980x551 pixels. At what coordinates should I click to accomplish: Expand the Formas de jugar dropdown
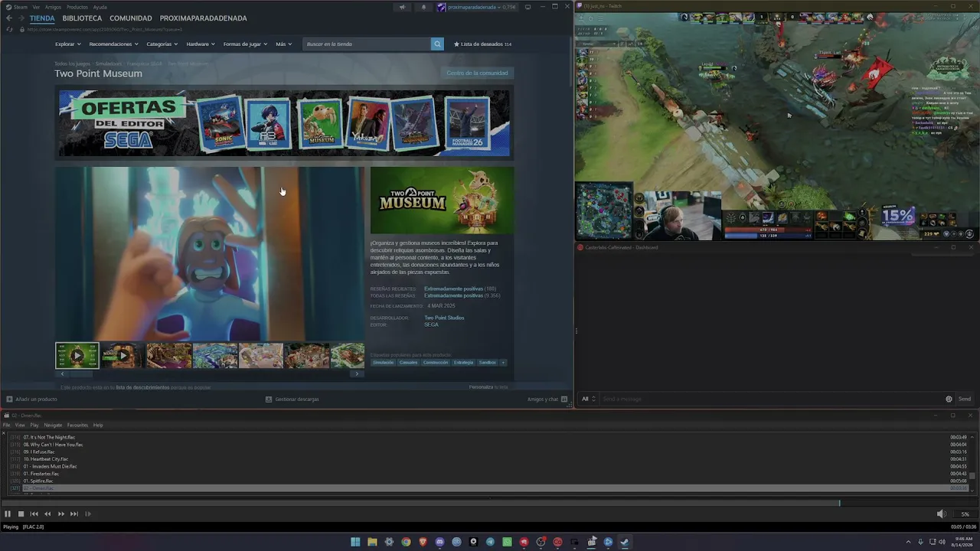(x=245, y=44)
